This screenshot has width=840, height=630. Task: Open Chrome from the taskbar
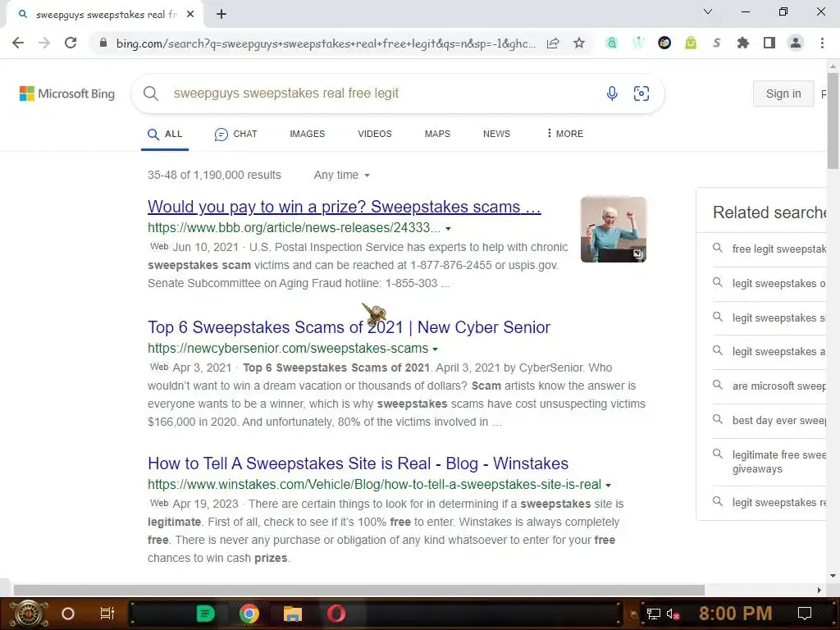click(x=249, y=614)
